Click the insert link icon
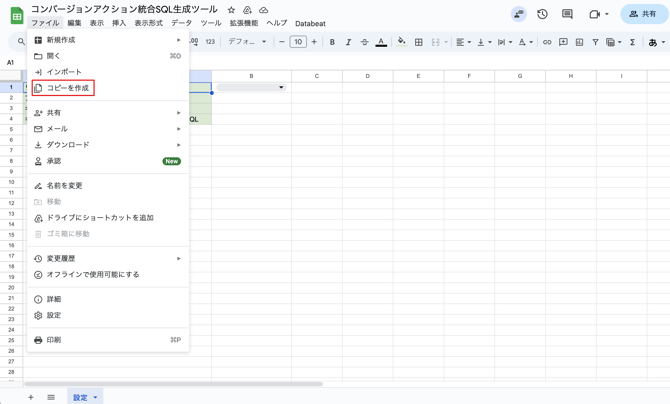Image resolution: width=670 pixels, height=404 pixels. click(547, 42)
